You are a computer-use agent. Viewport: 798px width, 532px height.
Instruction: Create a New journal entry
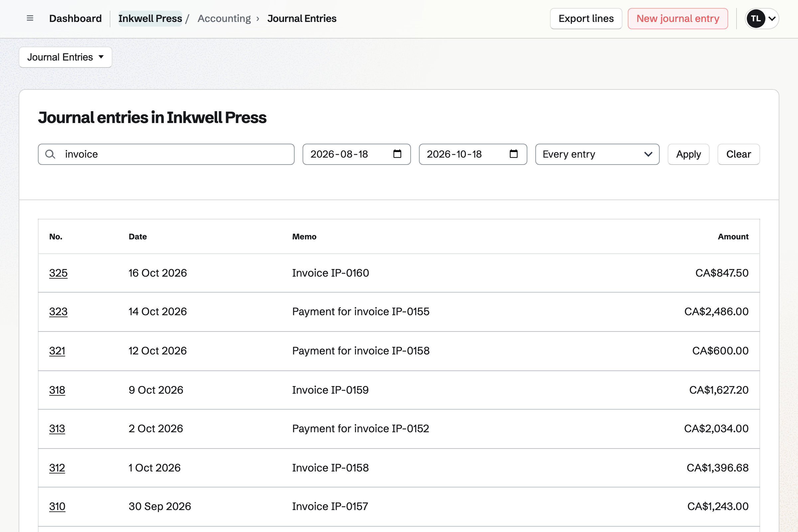pos(678,19)
